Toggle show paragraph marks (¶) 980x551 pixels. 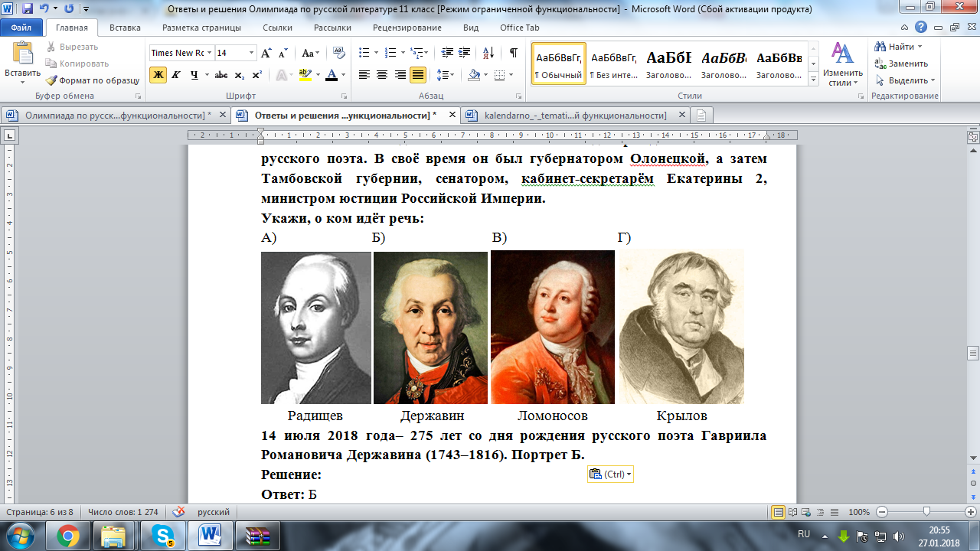[x=513, y=53]
